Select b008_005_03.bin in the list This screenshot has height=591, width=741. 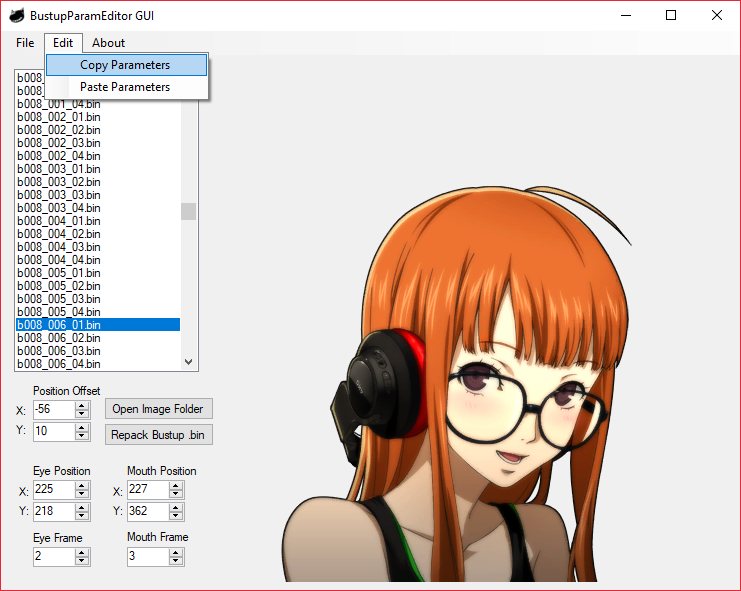(98, 299)
